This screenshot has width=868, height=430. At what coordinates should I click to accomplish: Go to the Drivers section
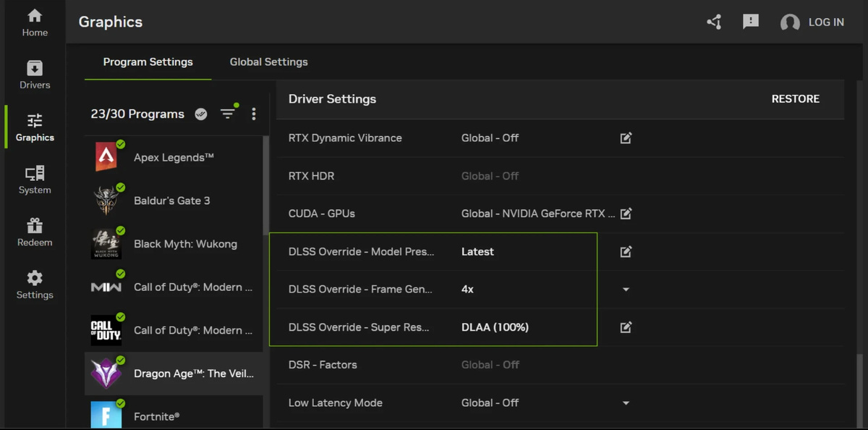[x=35, y=75]
